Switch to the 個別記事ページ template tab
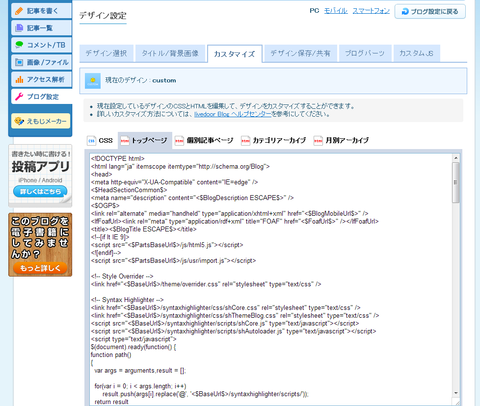This screenshot has width=480, height=406. [204, 141]
